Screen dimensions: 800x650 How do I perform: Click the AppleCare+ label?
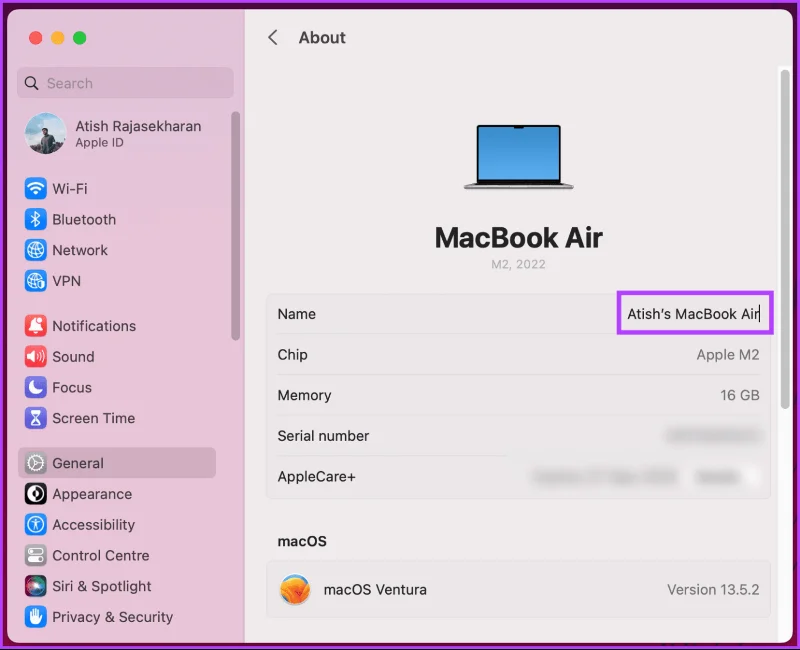pos(316,477)
